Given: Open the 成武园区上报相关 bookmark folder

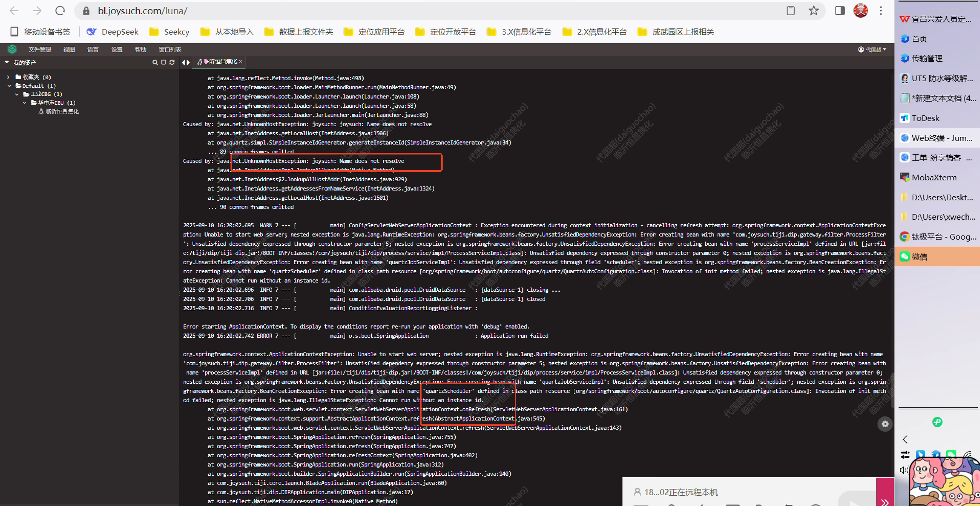Looking at the screenshot, I should pyautogui.click(x=676, y=32).
